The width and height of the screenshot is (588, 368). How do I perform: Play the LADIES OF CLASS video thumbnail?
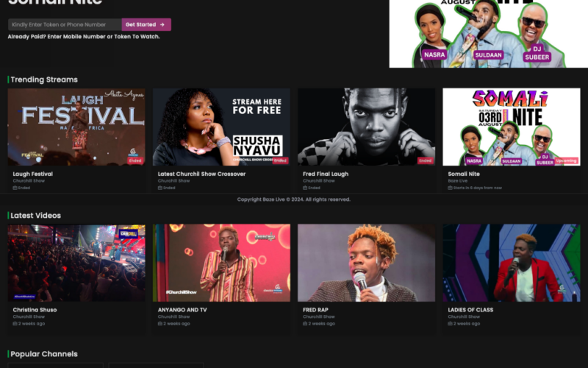[511, 263]
